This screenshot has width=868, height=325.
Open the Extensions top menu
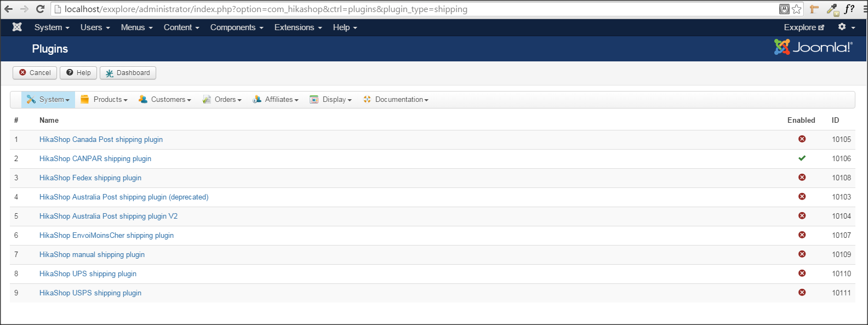[x=298, y=27]
